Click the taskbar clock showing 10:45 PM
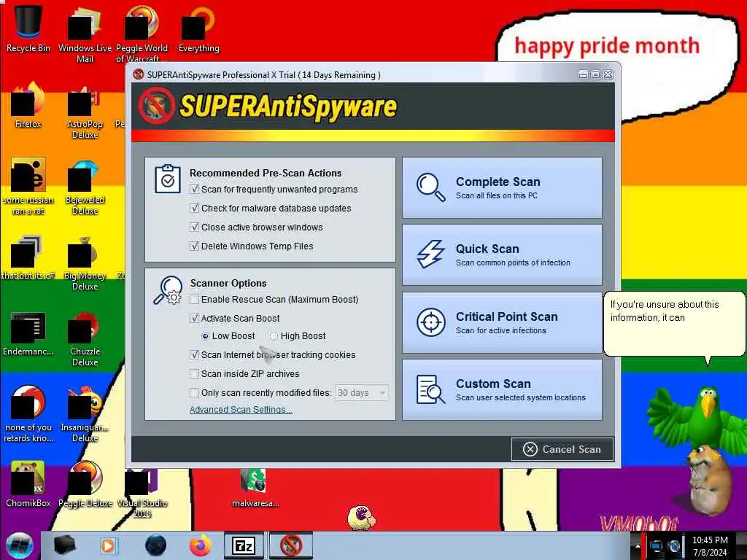The height and width of the screenshot is (560, 747). 710,546
